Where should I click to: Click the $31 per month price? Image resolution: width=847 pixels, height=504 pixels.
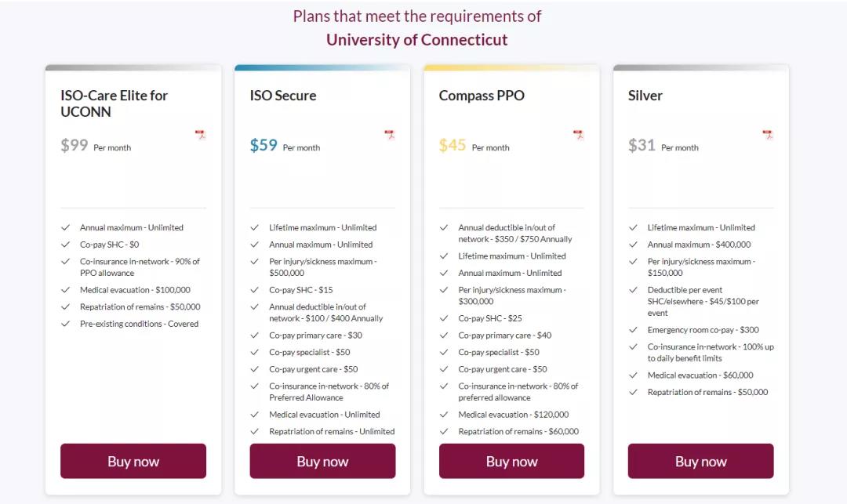click(x=642, y=145)
